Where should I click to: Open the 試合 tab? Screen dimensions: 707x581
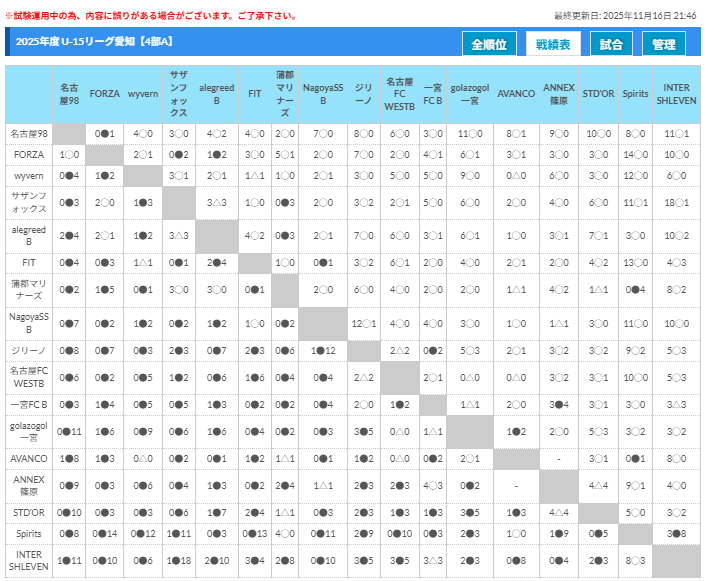click(612, 44)
